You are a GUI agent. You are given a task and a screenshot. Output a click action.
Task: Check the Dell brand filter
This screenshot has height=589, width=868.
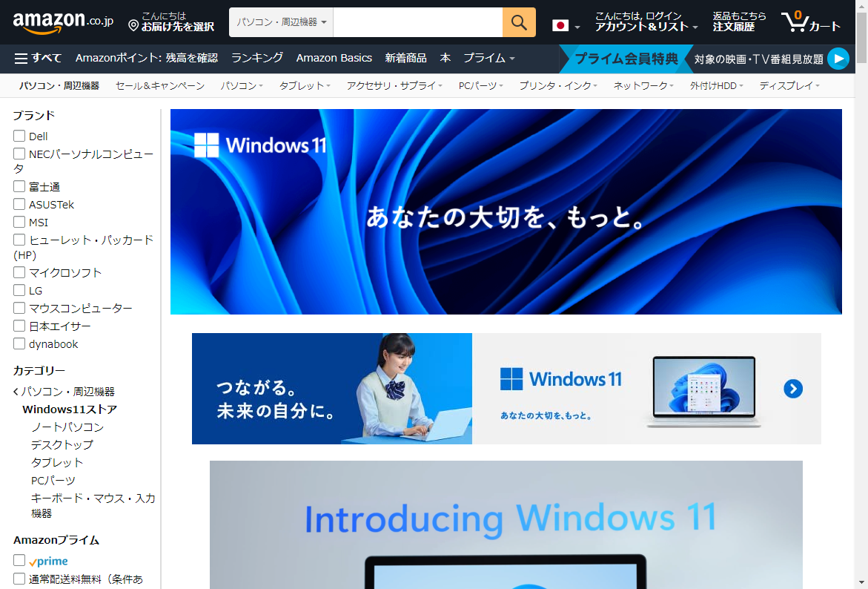[18, 136]
